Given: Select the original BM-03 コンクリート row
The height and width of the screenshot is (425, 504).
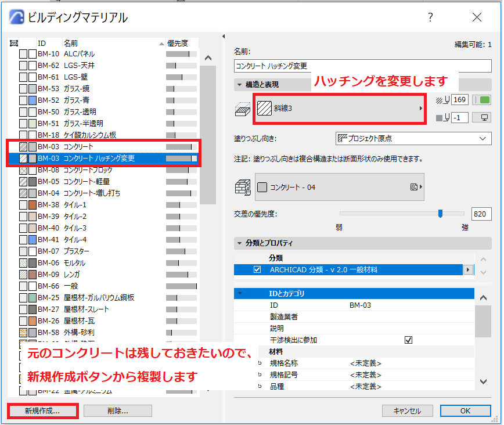Looking at the screenshot, I should tap(103, 147).
